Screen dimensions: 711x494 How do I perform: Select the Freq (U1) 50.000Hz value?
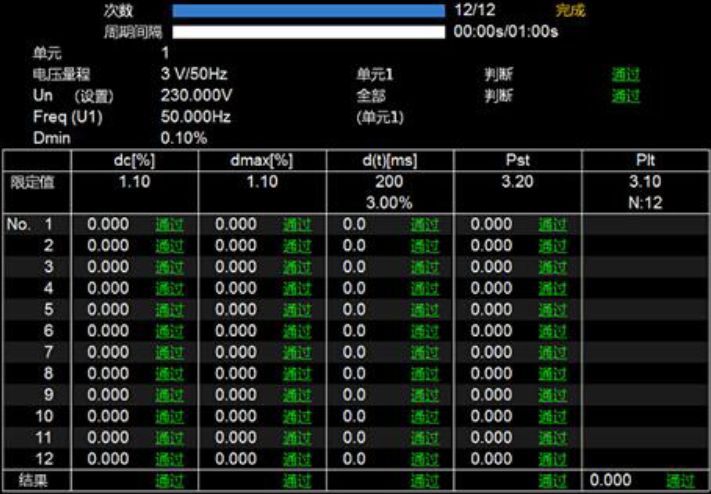(196, 117)
